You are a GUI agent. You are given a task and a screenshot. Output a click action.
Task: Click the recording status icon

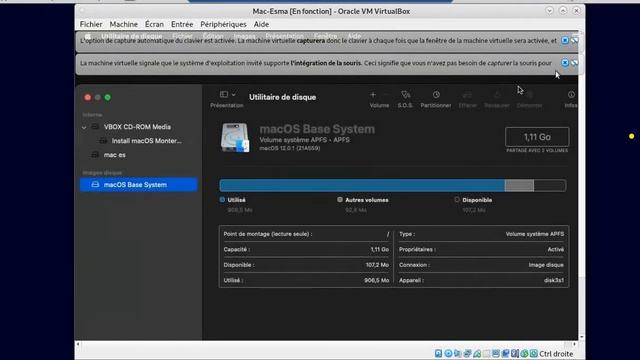(506, 353)
